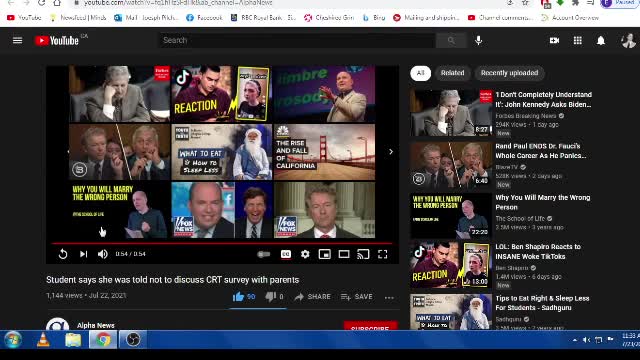Open the Facebook bookmark
The width and height of the screenshot is (640, 360).
click(204, 18)
